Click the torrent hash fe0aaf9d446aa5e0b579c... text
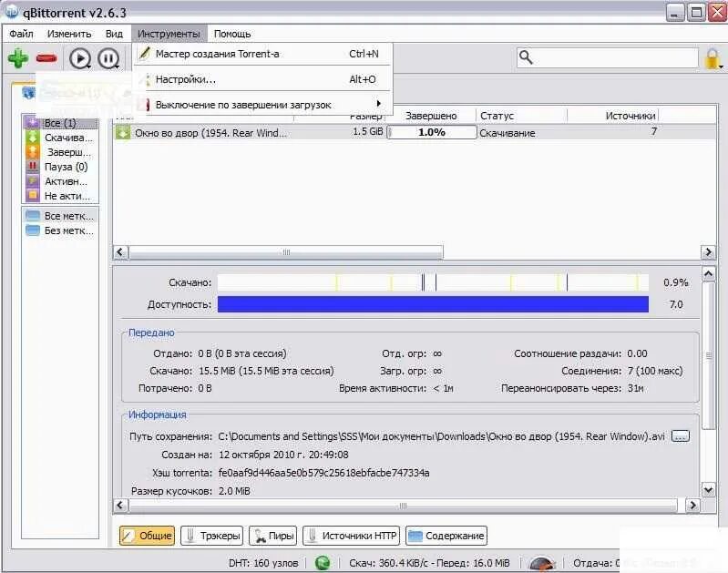 (323, 473)
